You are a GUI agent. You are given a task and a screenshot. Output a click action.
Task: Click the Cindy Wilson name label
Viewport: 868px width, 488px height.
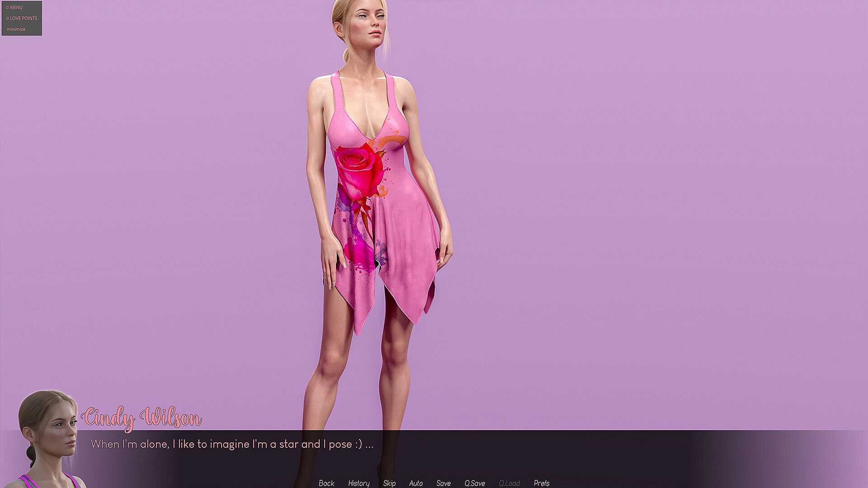(142, 418)
